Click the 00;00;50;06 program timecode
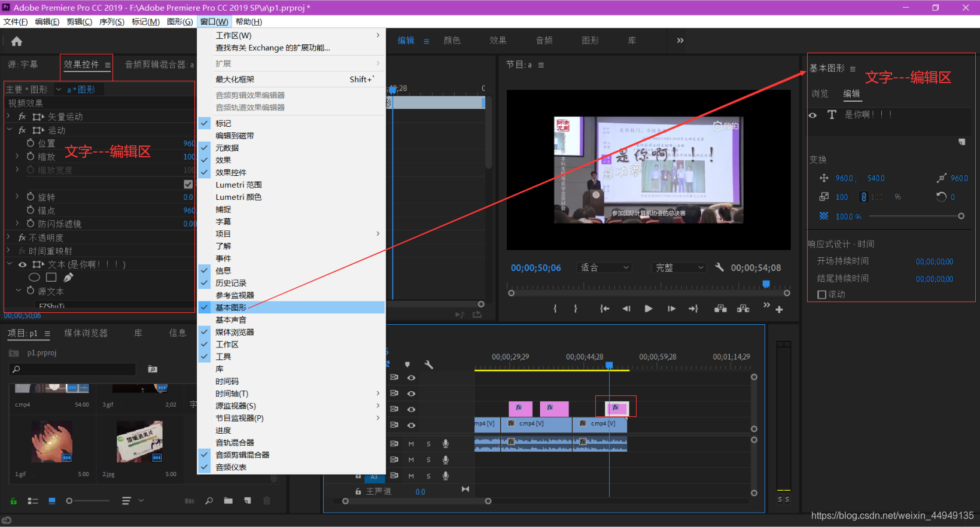Viewport: 980px width, 527px height. pyautogui.click(x=536, y=268)
